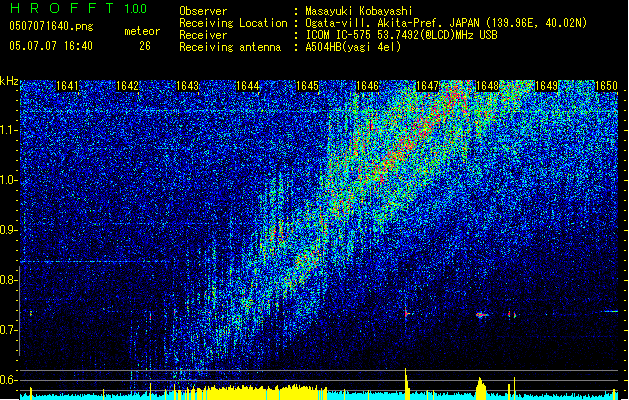
Task: Click the 0.6 kHz frequency label
Action: (x=9, y=380)
